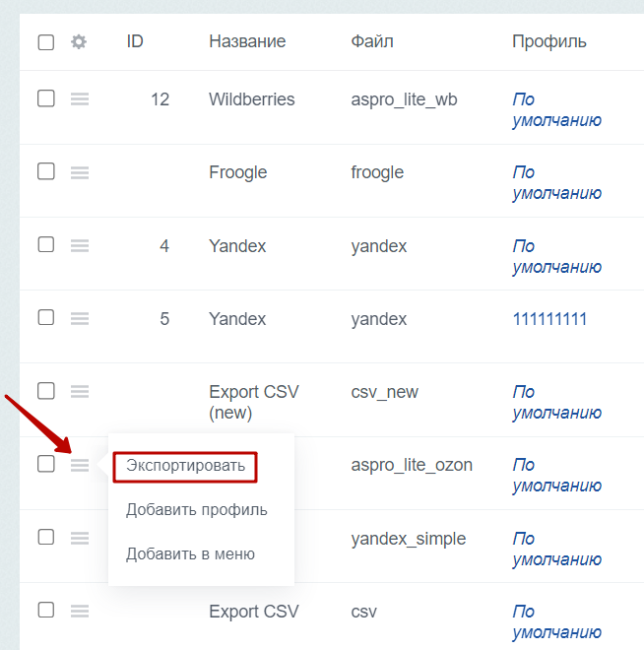This screenshot has height=650, width=644.
Task: Check the yandex_simple row checkbox
Action: [x=46, y=538]
